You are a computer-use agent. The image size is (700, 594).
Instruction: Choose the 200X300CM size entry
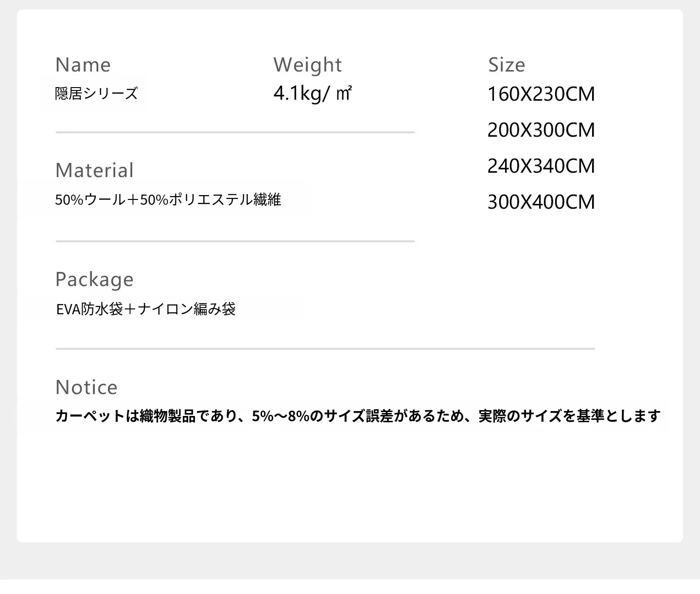coord(541,130)
